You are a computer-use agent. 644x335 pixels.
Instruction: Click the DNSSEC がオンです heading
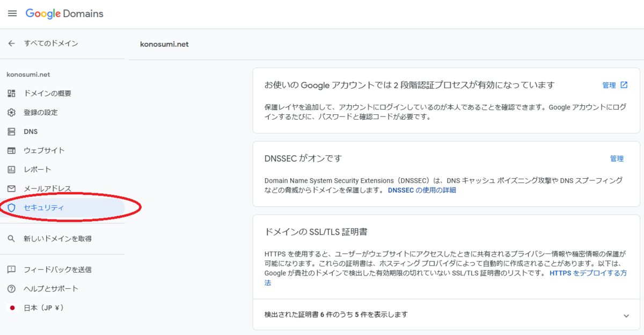pyautogui.click(x=303, y=158)
